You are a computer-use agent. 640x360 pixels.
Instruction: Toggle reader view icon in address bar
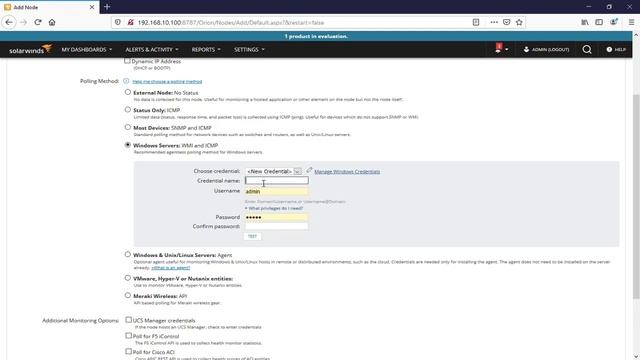[x=476, y=22]
